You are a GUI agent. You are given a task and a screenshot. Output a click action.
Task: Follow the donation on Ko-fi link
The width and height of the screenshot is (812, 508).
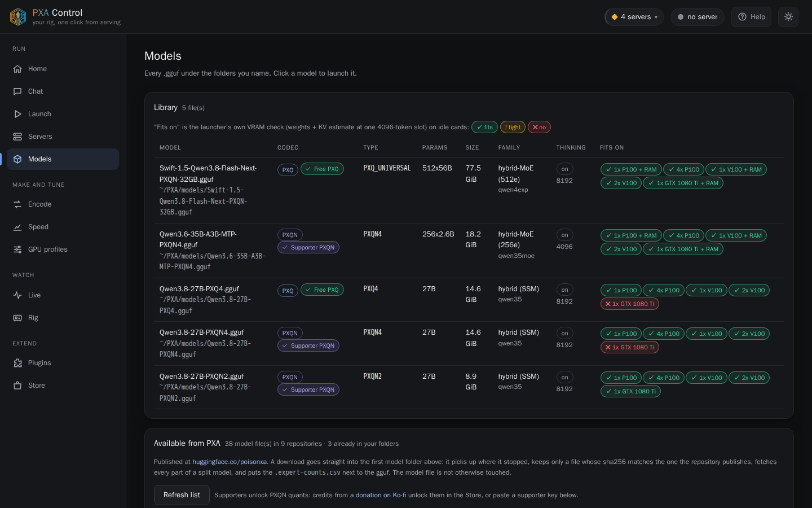click(381, 495)
